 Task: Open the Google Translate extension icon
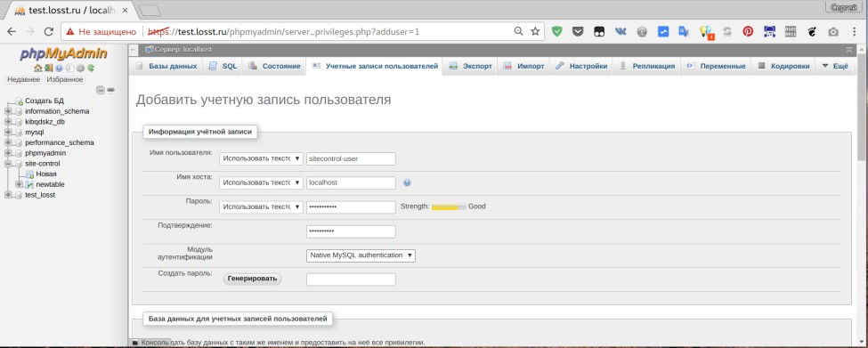[685, 31]
